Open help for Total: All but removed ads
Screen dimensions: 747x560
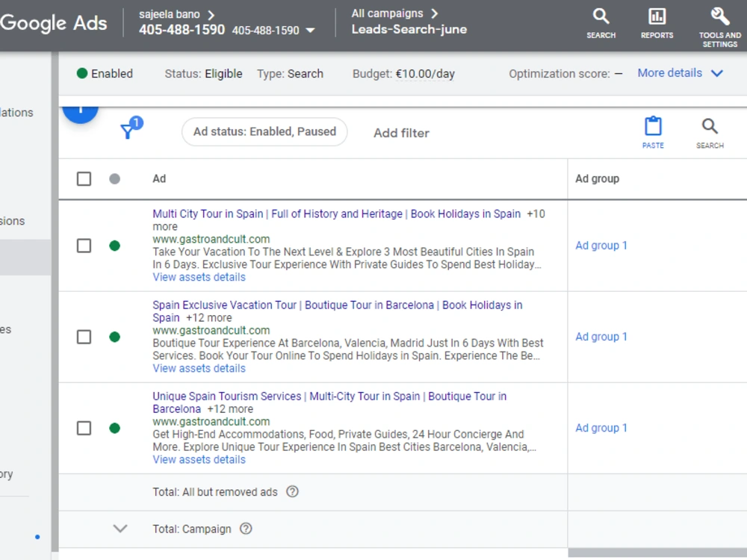(x=292, y=491)
